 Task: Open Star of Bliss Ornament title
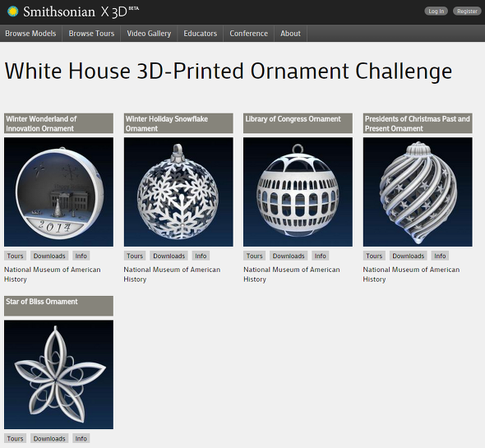[x=58, y=306]
